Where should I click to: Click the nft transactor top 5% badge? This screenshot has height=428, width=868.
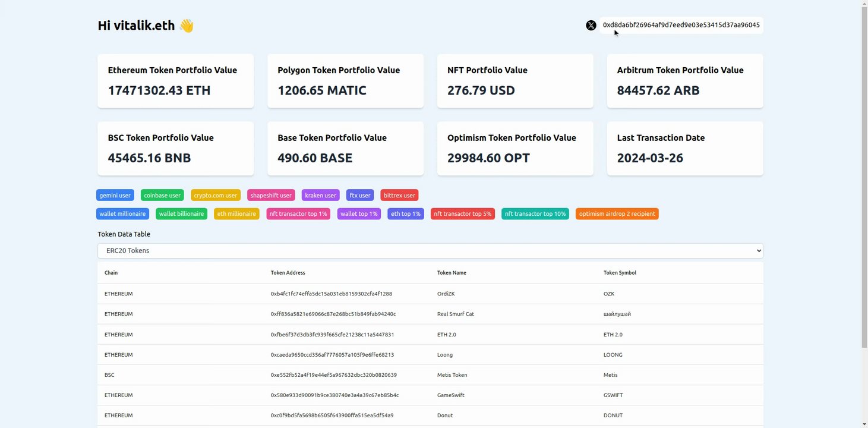pos(463,214)
